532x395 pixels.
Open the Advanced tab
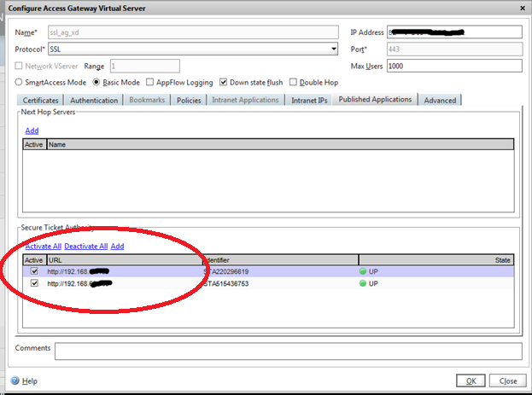point(440,100)
